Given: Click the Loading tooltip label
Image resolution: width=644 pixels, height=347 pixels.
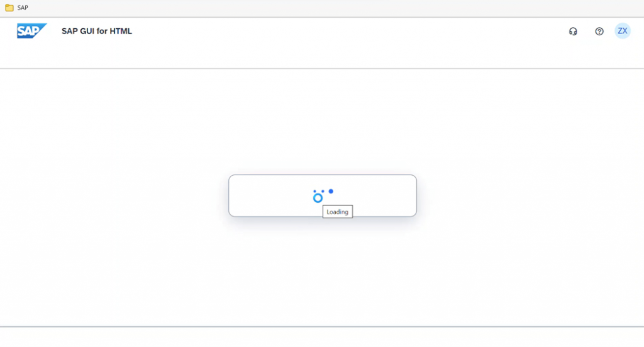Looking at the screenshot, I should tap(338, 212).
